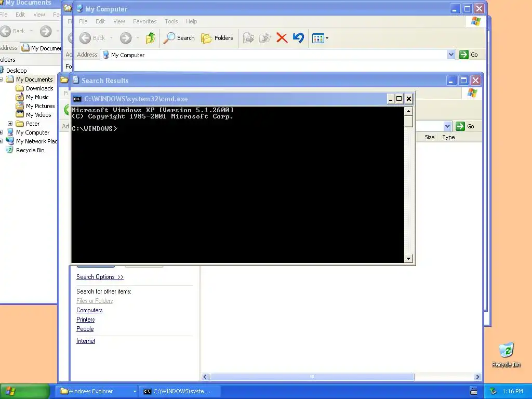The width and height of the screenshot is (532, 399).
Task: Open Edit menu in My Computer window
Action: (x=100, y=21)
